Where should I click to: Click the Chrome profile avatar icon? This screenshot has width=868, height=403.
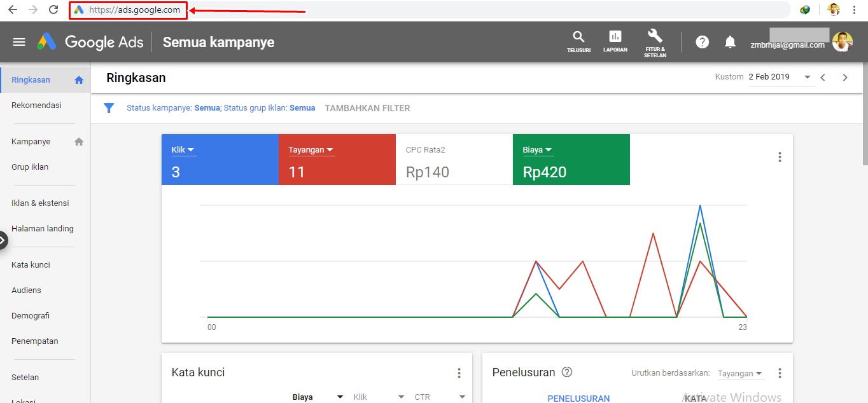[833, 10]
